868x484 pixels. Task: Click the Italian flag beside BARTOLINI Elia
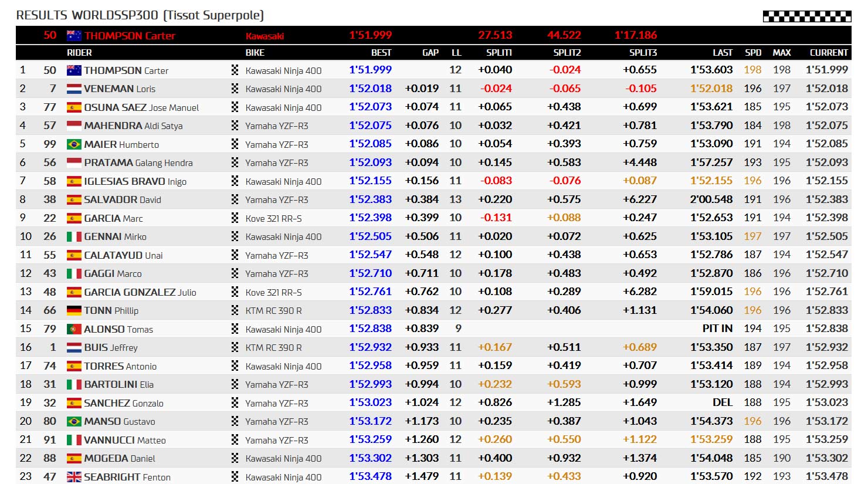[x=74, y=384]
